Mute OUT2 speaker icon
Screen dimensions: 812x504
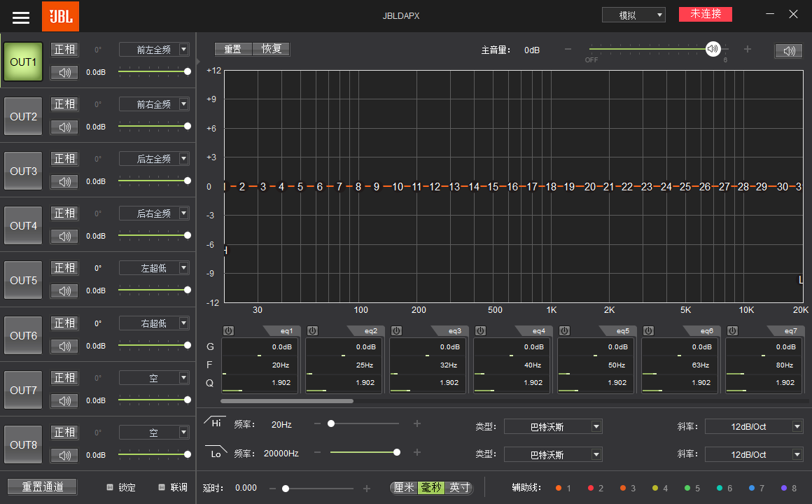(x=64, y=127)
